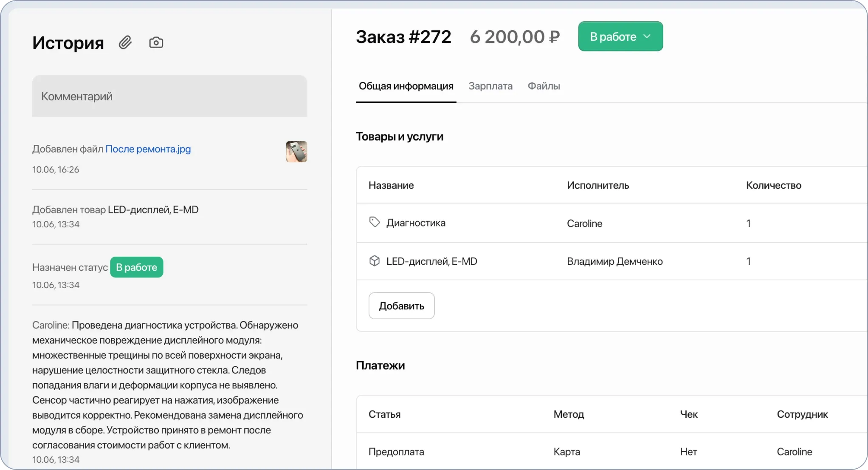Click the Количество column header

point(774,185)
